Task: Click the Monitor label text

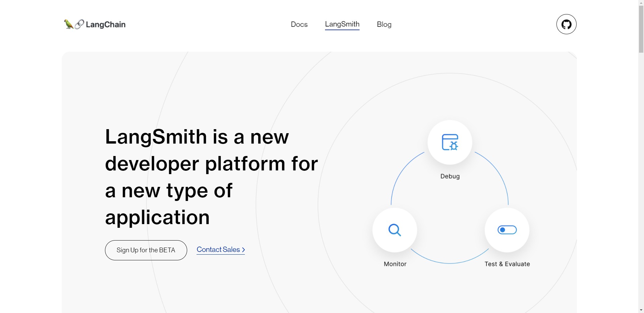Action: click(395, 264)
